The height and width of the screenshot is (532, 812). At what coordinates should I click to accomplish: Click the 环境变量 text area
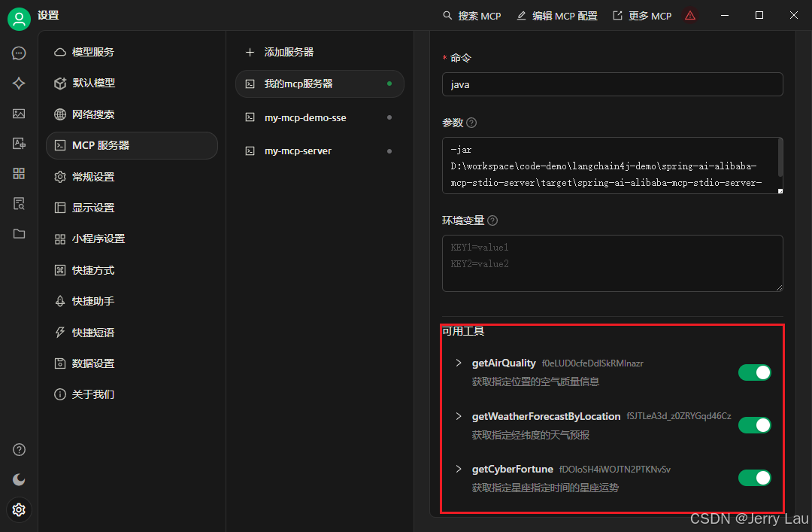click(x=612, y=263)
